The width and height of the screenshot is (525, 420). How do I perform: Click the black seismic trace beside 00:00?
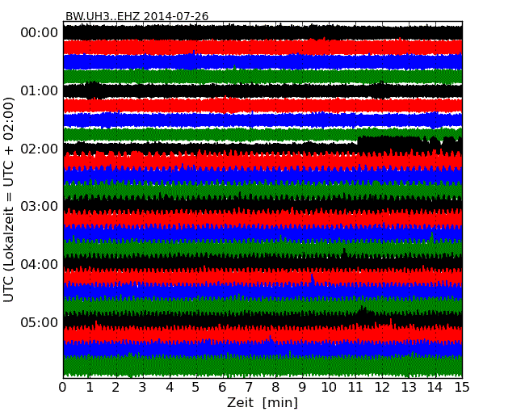click(x=262, y=32)
